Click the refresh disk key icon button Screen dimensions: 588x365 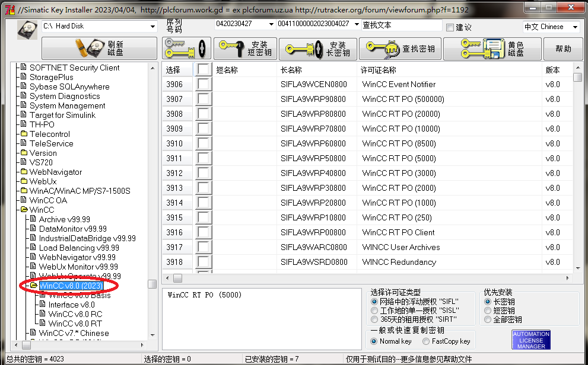pyautogui.click(x=99, y=49)
